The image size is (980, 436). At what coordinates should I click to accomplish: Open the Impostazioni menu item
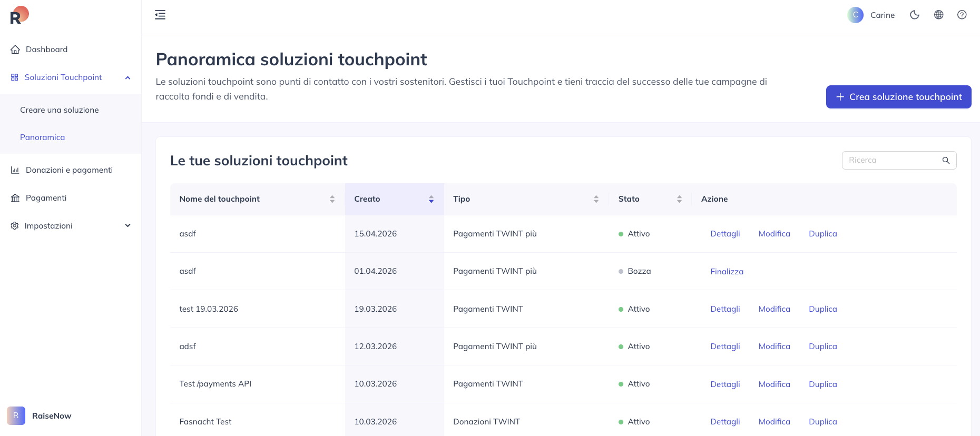pyautogui.click(x=71, y=226)
